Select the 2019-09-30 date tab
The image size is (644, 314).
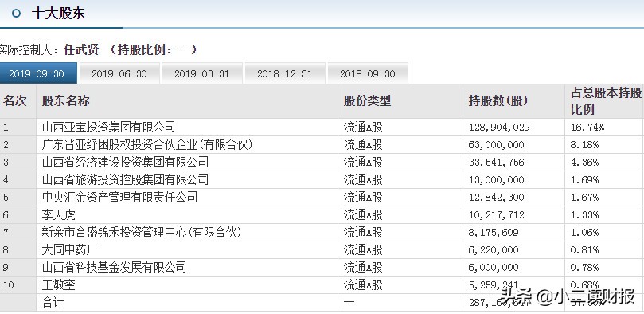38,73
